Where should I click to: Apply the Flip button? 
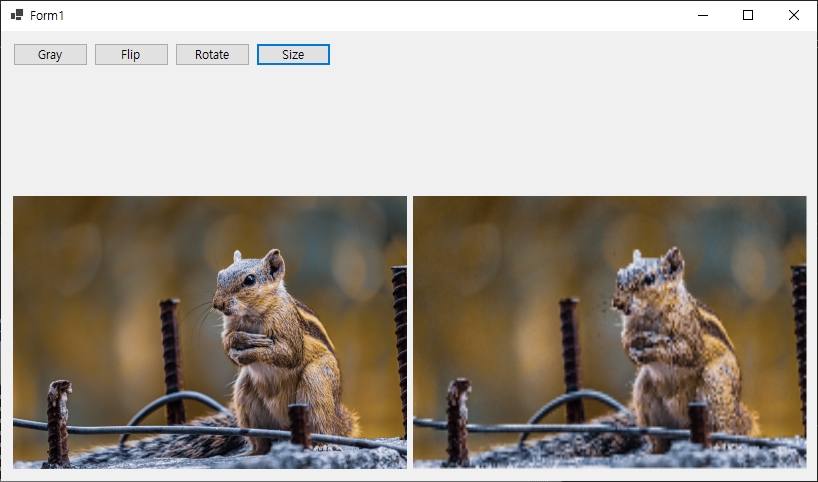(x=131, y=54)
